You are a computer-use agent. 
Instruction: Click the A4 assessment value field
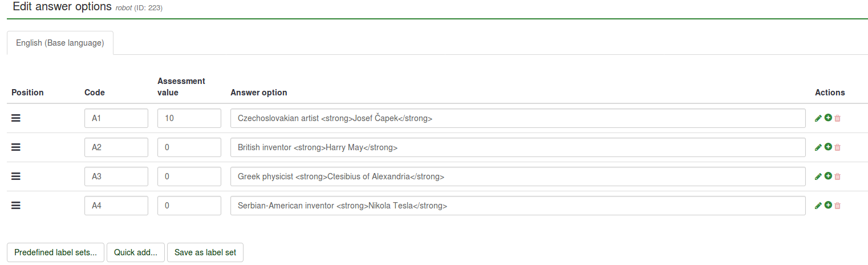[189, 206]
